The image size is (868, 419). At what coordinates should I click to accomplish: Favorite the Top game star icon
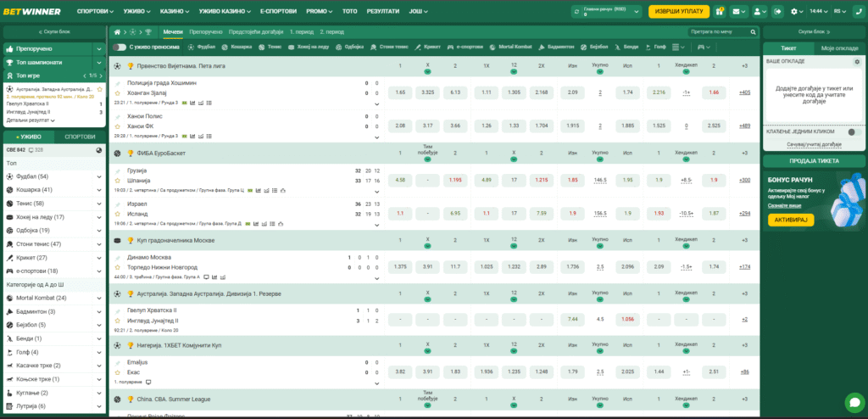point(100,89)
